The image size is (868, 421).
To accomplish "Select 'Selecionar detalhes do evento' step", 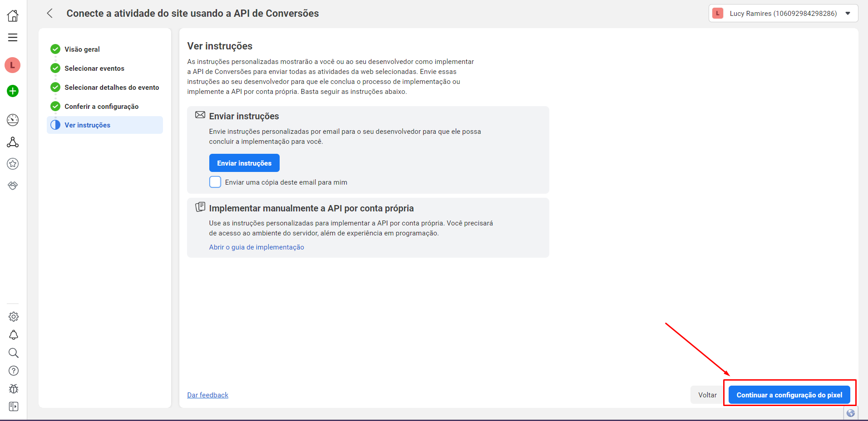I will (112, 87).
